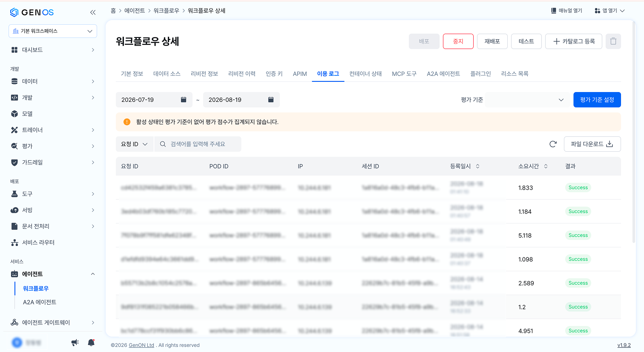Open start date calendar picker icon

[x=184, y=100]
